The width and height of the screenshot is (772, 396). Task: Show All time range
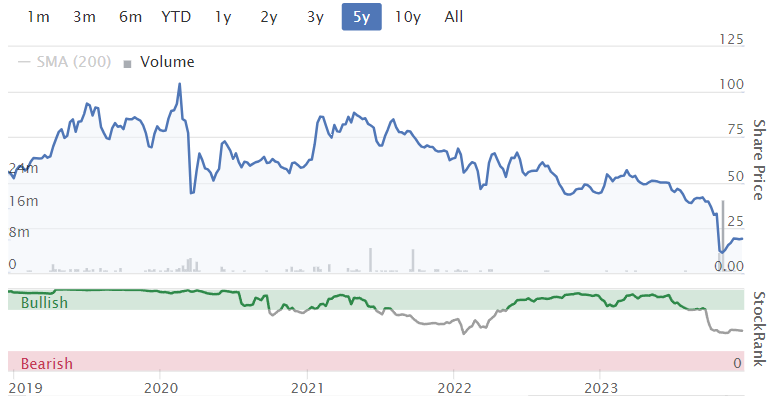(453, 17)
